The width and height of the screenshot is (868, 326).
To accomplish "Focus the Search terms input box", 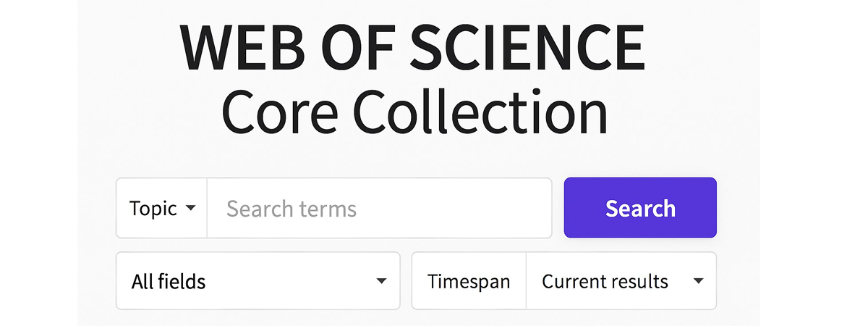I will pos(379,209).
